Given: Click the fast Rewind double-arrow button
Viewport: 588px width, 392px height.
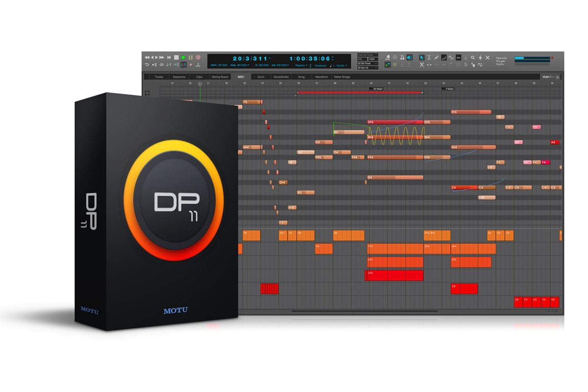Looking at the screenshot, I should [147, 57].
